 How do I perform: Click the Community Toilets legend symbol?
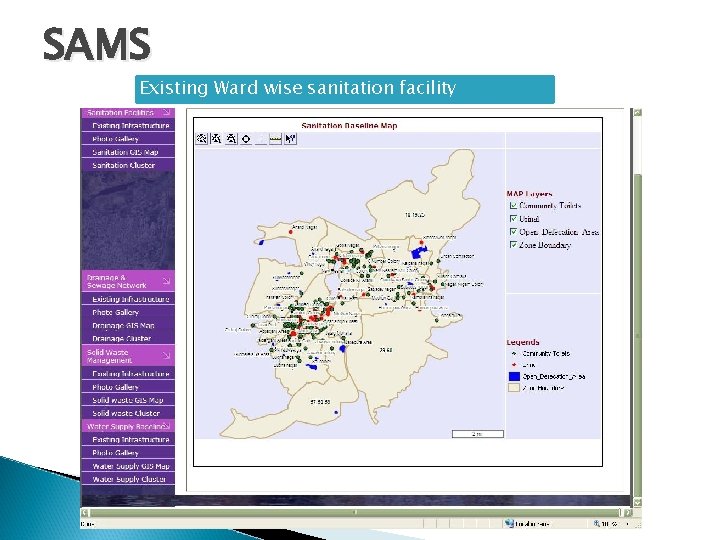(x=514, y=354)
